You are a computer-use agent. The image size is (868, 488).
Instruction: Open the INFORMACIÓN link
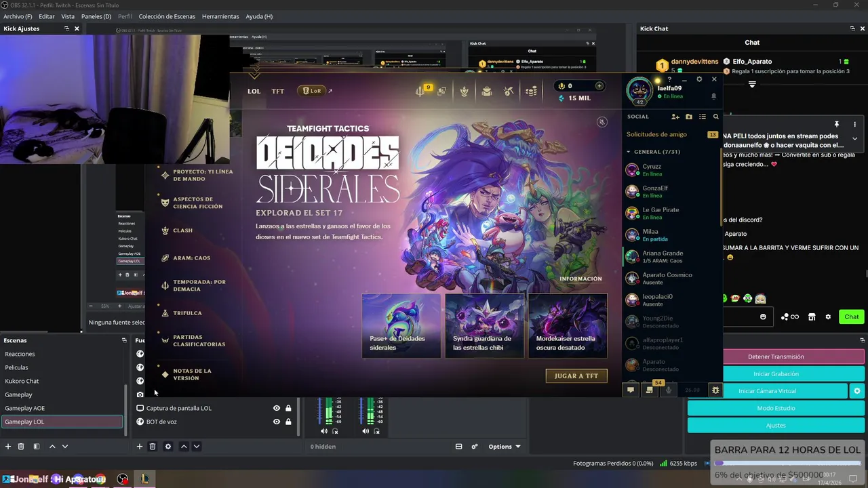[x=580, y=279]
